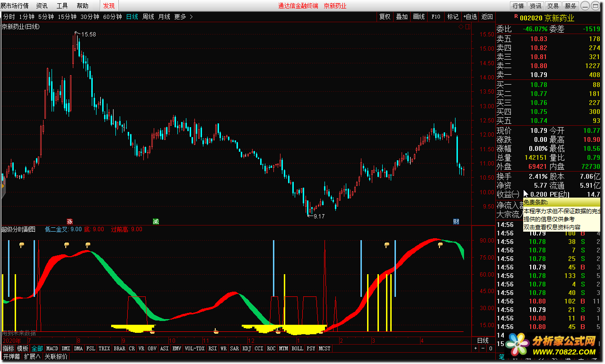Viewport: 605px width, 364px height.
Task: Click the 画线 drawing button
Action: tap(419, 17)
